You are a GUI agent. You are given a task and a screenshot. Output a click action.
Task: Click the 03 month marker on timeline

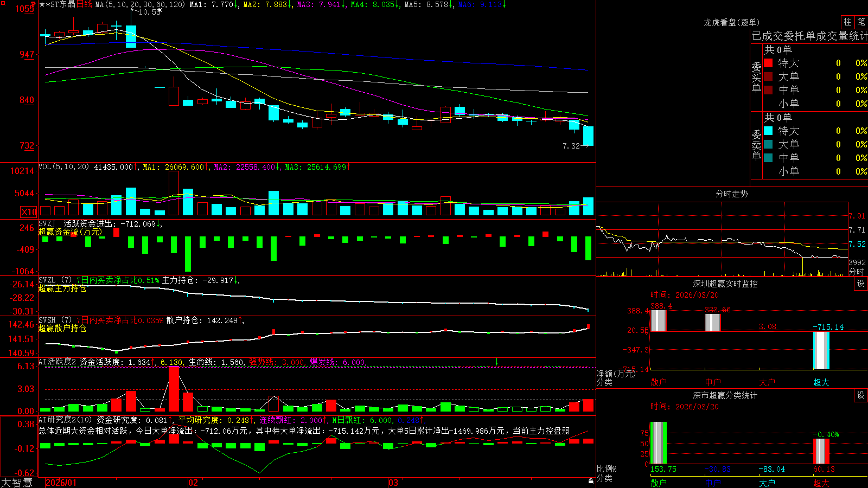[x=393, y=483]
